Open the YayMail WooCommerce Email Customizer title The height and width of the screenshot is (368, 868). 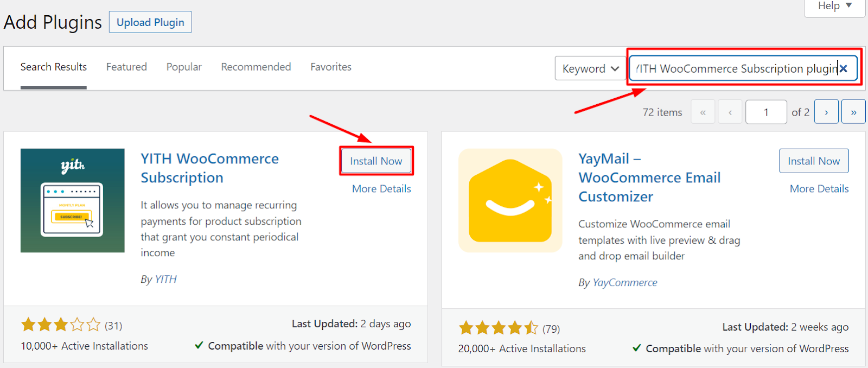tap(649, 177)
